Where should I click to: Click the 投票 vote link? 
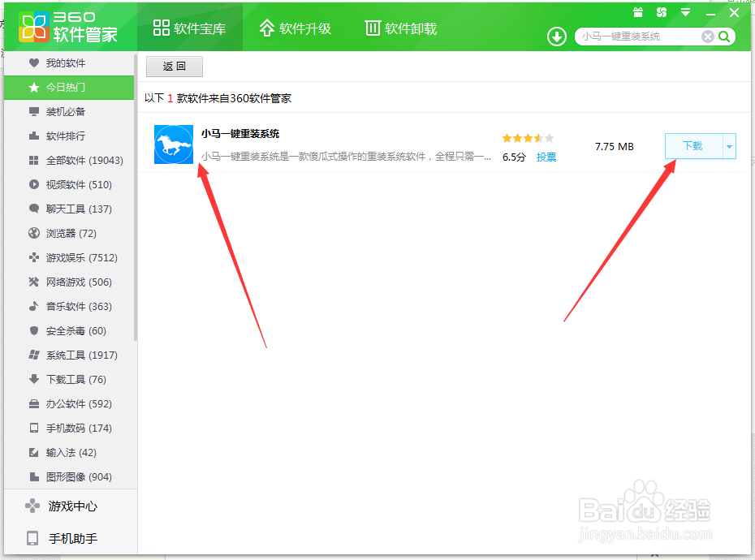pos(546,157)
